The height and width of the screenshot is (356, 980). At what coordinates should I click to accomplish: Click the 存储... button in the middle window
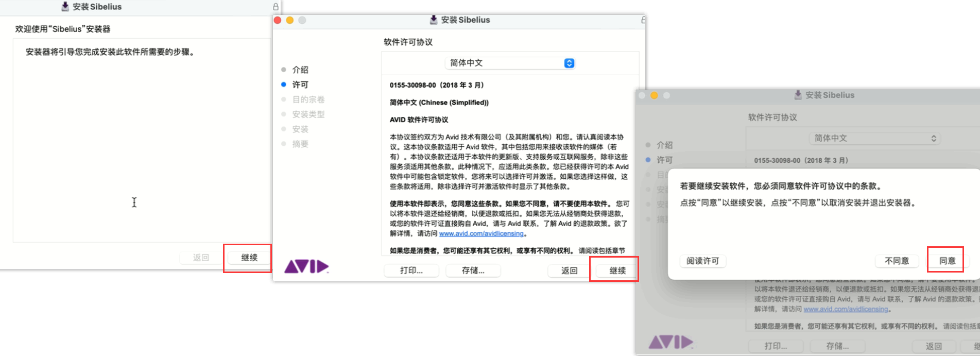point(473,270)
